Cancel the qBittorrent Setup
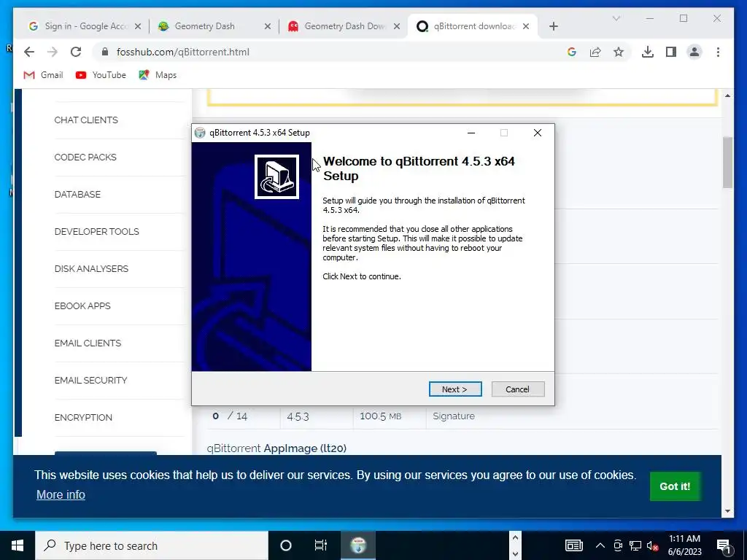This screenshot has height=560, width=747. [x=518, y=389]
